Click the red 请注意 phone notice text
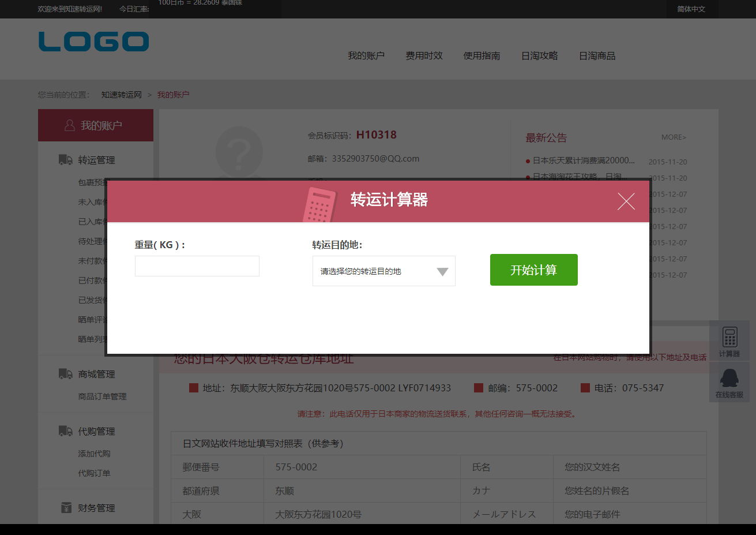Screen dimensions: 756x535 (x=438, y=414)
